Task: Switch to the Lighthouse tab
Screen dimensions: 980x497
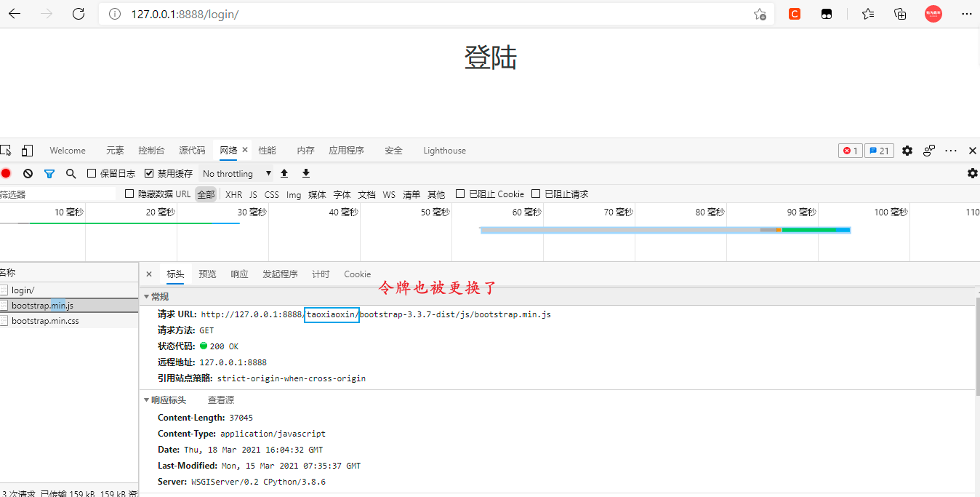Action: coord(444,151)
